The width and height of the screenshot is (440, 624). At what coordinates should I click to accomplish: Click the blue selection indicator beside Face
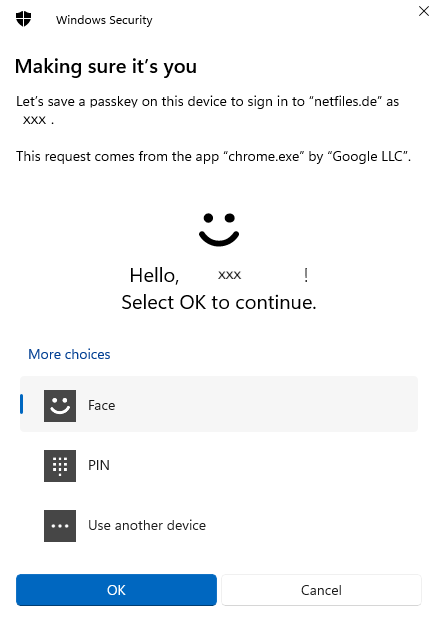(21, 404)
